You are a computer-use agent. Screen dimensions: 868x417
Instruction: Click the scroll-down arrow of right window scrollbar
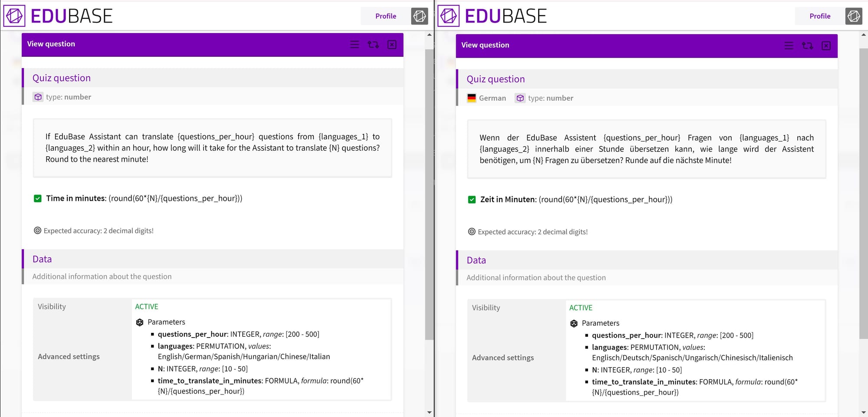pyautogui.click(x=864, y=412)
